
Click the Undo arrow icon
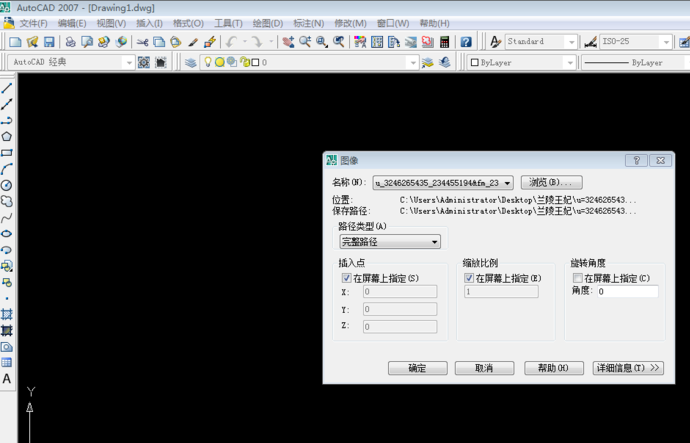pos(231,42)
